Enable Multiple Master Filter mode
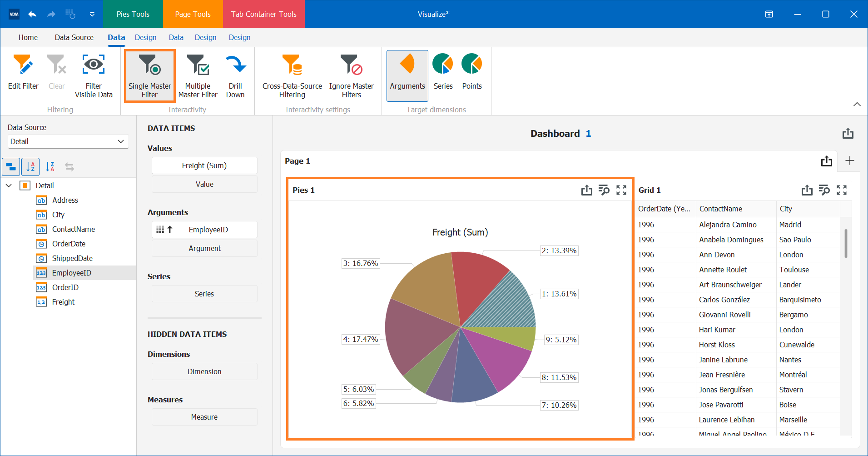868x456 pixels. [x=198, y=75]
